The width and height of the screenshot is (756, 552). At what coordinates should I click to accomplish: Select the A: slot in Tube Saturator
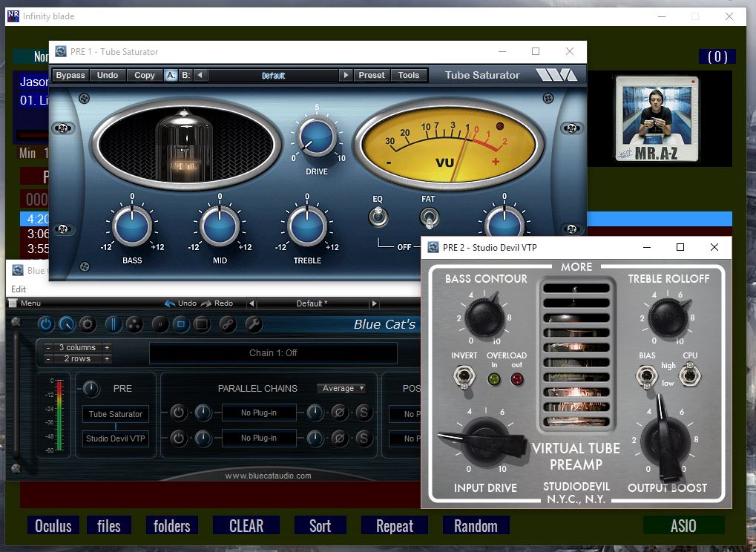[171, 75]
